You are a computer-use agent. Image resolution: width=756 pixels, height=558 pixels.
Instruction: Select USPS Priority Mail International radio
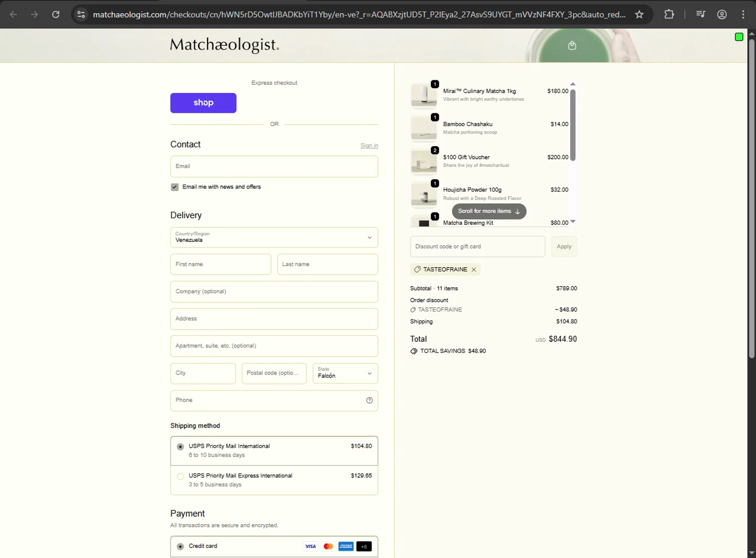[180, 447]
